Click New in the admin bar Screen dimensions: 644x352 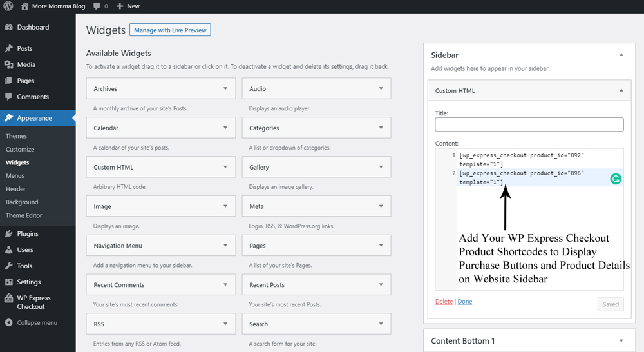[133, 6]
